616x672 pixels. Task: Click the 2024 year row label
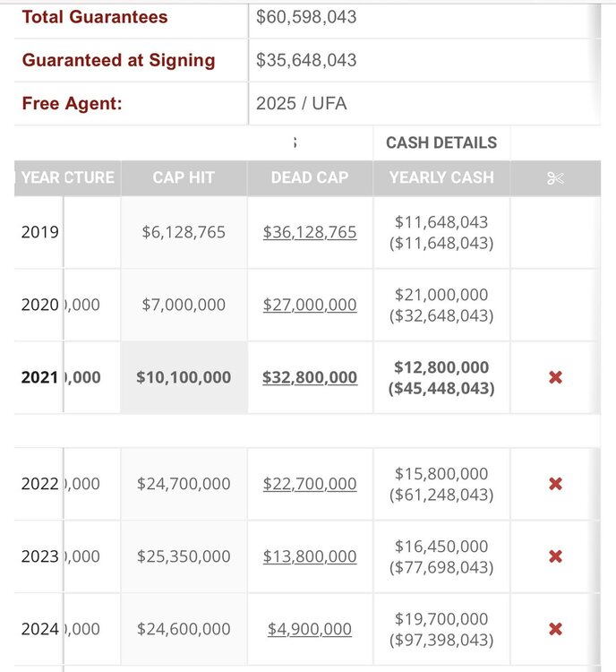[40, 629]
